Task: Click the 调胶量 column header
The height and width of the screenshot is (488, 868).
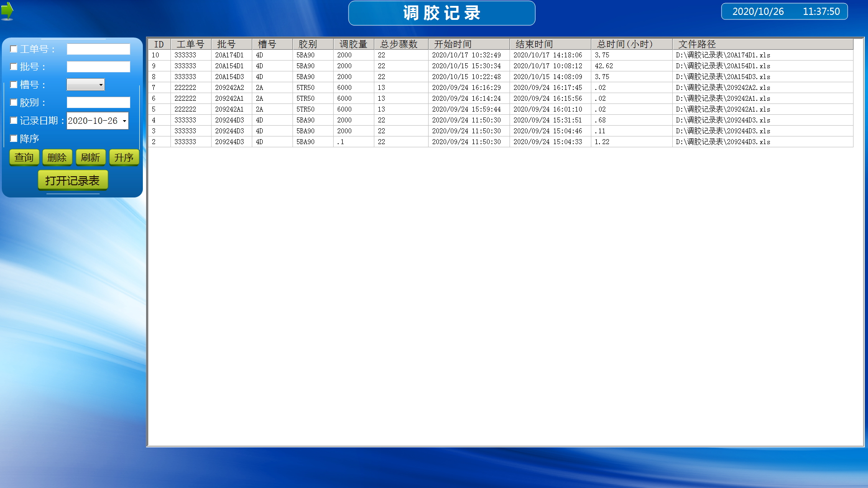Action: point(353,44)
